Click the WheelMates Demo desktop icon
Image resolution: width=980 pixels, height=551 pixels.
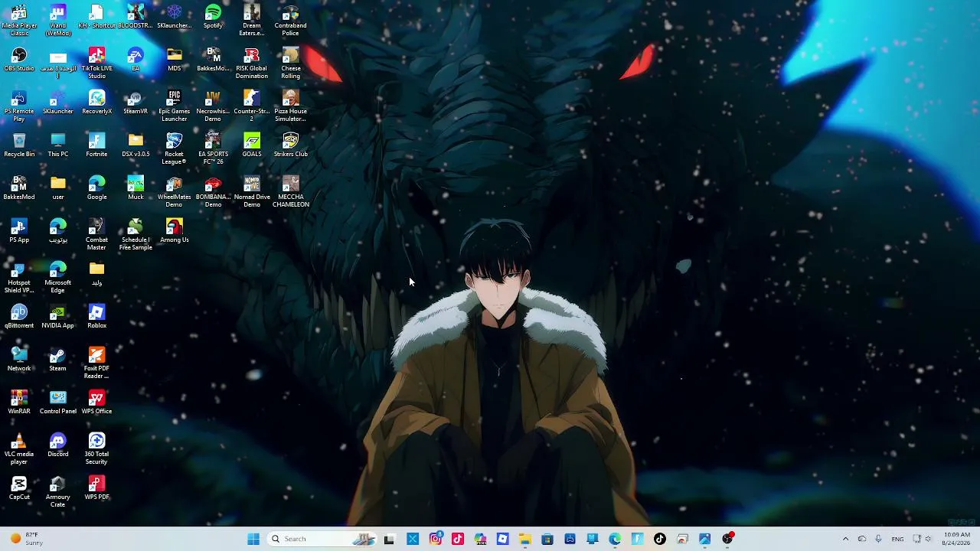pos(174,192)
